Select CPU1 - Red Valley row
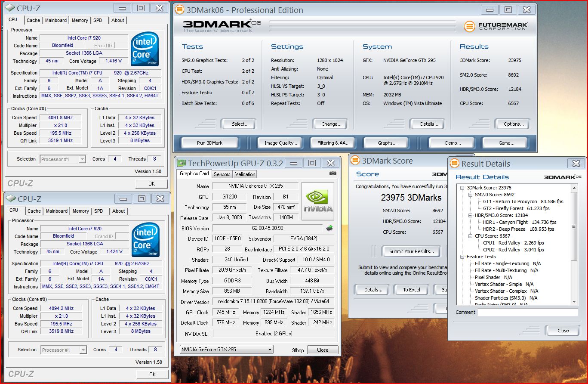 point(513,243)
